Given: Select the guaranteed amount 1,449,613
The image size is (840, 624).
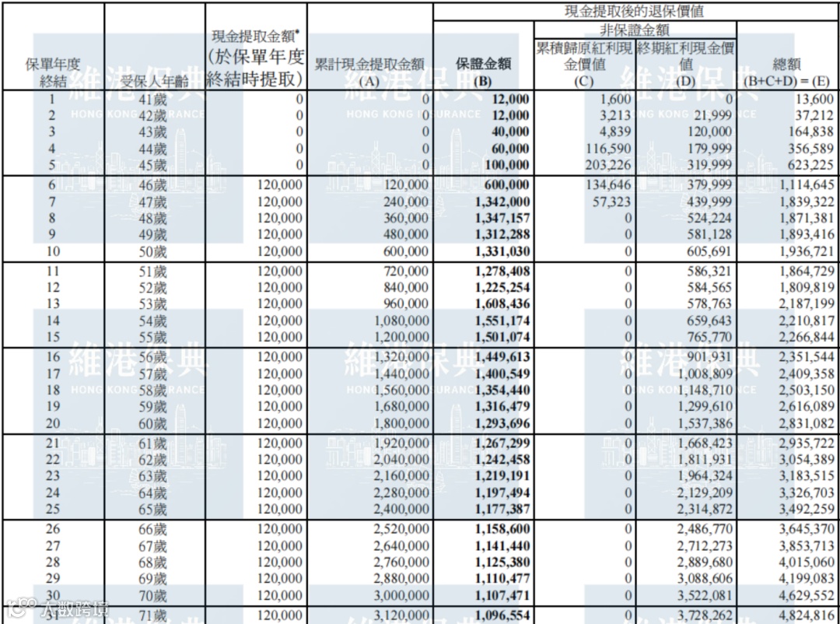Looking at the screenshot, I should point(502,357).
